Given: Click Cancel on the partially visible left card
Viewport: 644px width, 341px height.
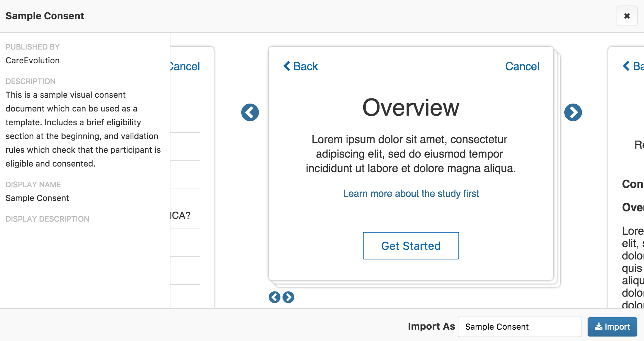Looking at the screenshot, I should click(186, 66).
